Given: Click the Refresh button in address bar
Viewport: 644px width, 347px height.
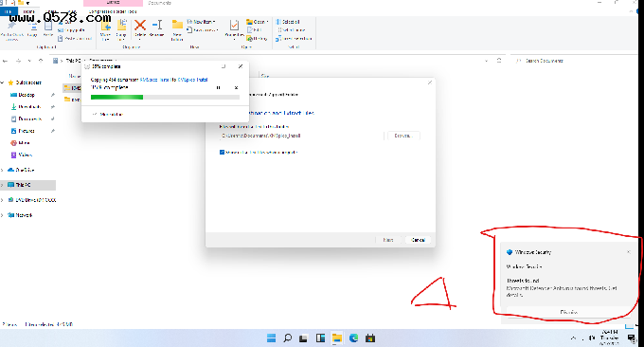Looking at the screenshot, I should (499, 61).
